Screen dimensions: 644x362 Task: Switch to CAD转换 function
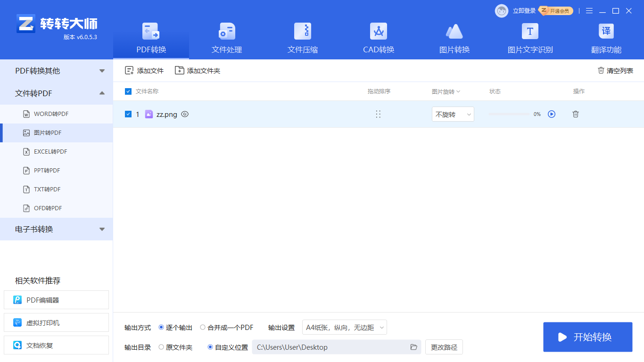click(378, 38)
